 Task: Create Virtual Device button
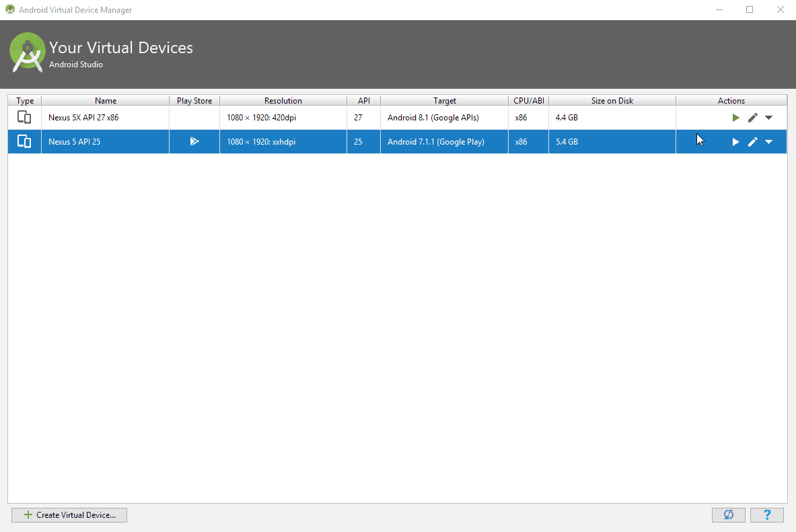coord(69,515)
